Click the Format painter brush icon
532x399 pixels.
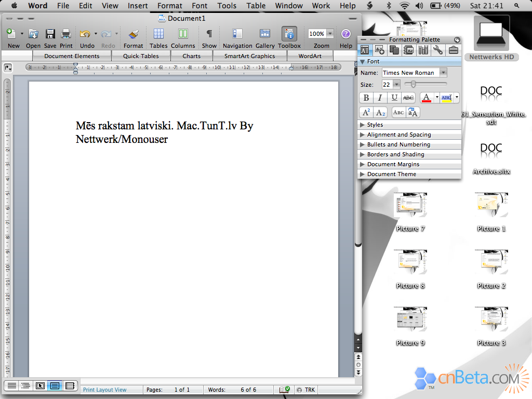point(134,34)
